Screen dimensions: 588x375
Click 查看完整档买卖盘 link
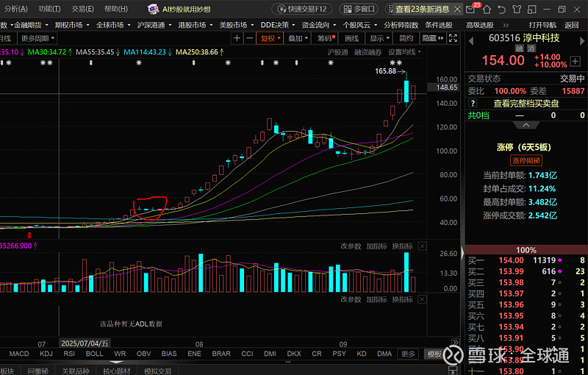click(x=526, y=103)
